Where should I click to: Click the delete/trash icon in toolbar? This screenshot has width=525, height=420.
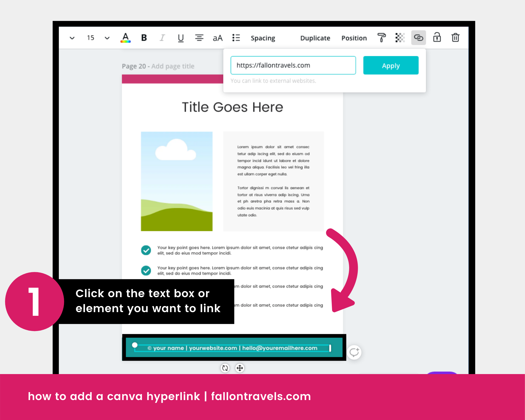pyautogui.click(x=456, y=38)
